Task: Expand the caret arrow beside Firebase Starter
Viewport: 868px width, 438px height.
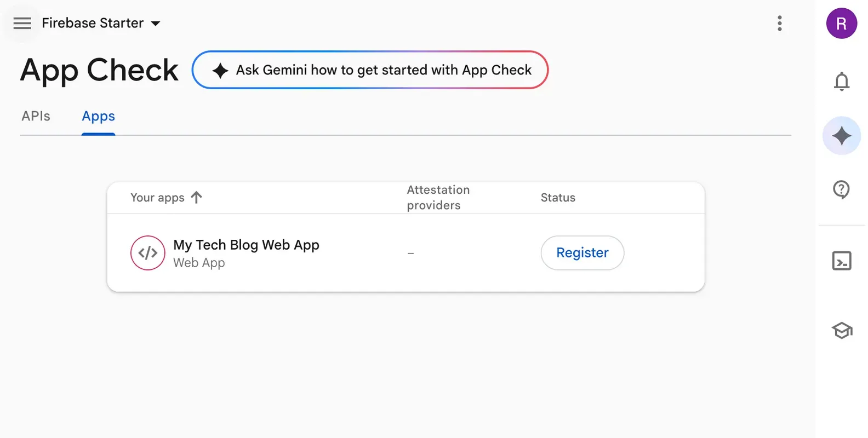Action: 156,24
